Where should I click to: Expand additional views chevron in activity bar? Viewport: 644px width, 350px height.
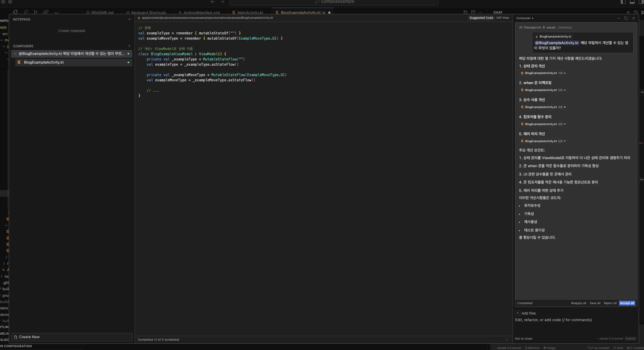pos(56,13)
